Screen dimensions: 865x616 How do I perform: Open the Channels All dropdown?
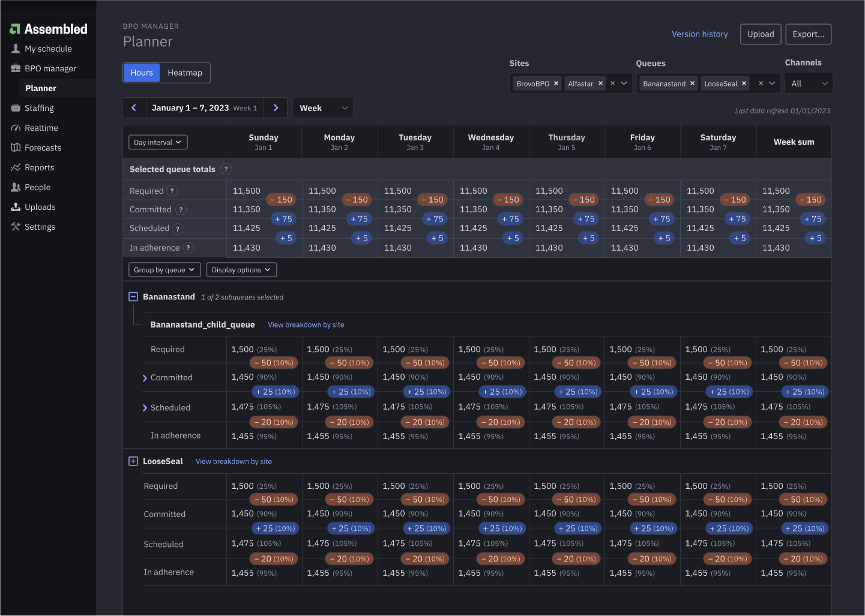coord(809,83)
